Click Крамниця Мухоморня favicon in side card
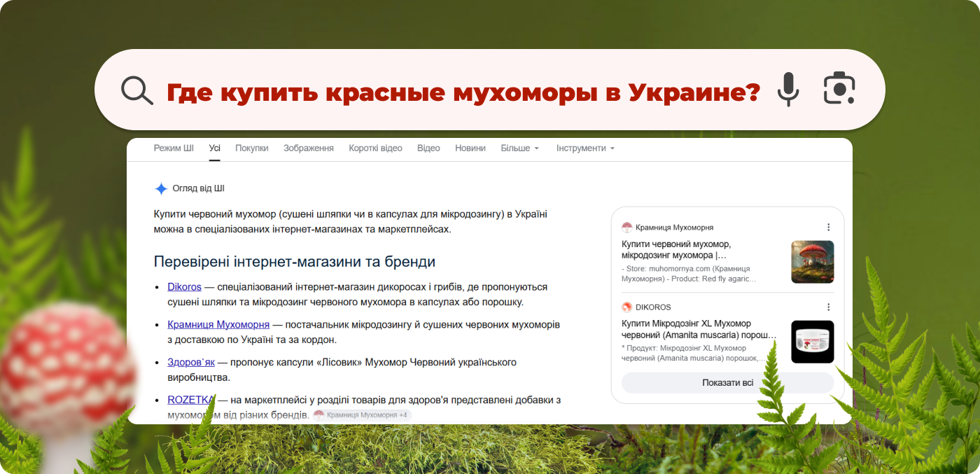 pos(626,228)
